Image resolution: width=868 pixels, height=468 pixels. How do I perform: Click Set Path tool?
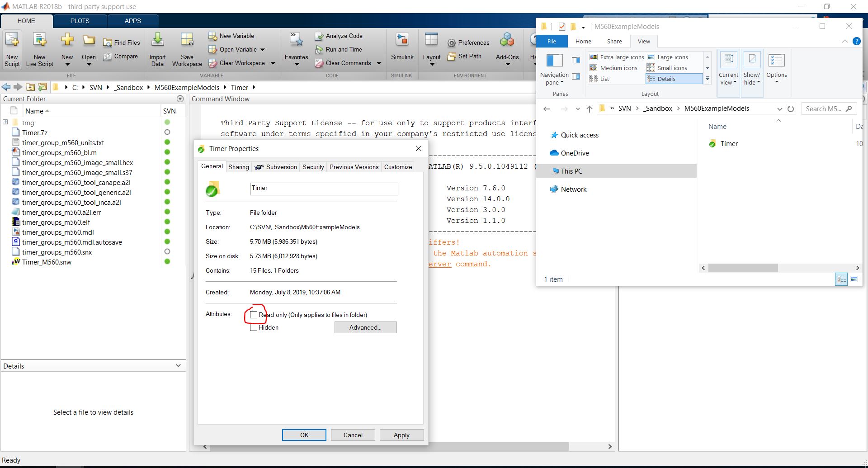[x=464, y=56]
